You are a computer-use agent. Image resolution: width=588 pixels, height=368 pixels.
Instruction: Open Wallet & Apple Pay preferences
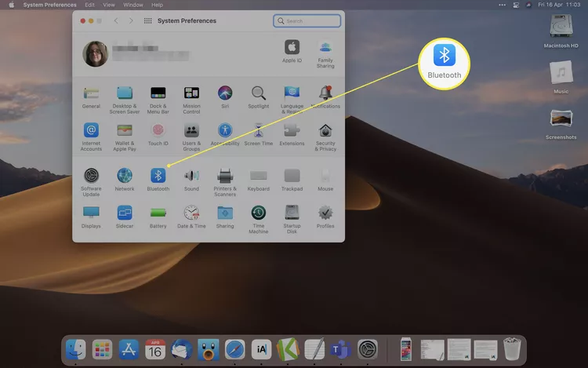pos(125,137)
